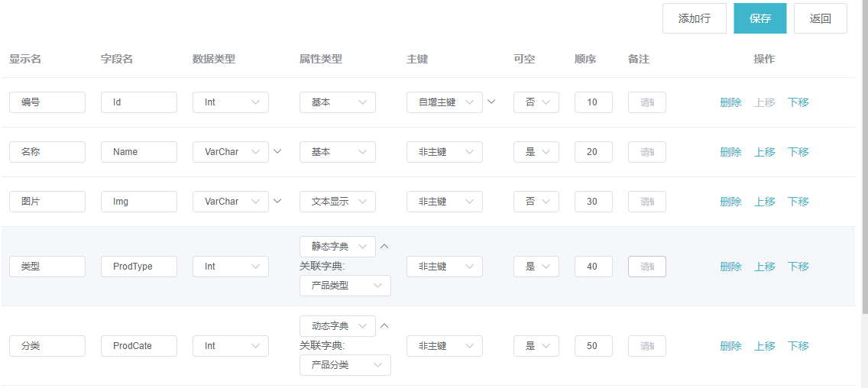This screenshot has height=388, width=868.
Task: Collapse 动态字典 details with up chevron
Action: [x=384, y=325]
